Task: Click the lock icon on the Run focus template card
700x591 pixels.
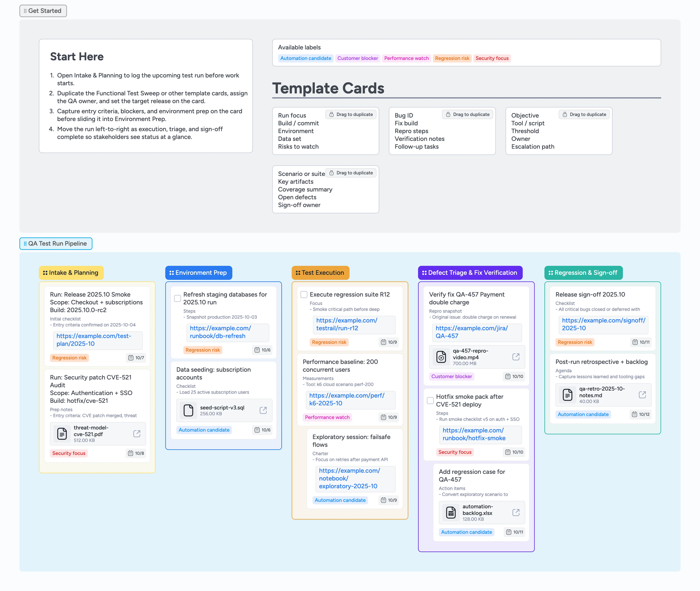Action: click(x=332, y=114)
